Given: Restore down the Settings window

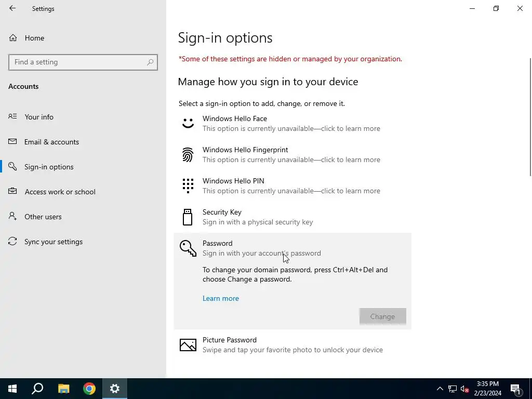Looking at the screenshot, I should point(496,8).
